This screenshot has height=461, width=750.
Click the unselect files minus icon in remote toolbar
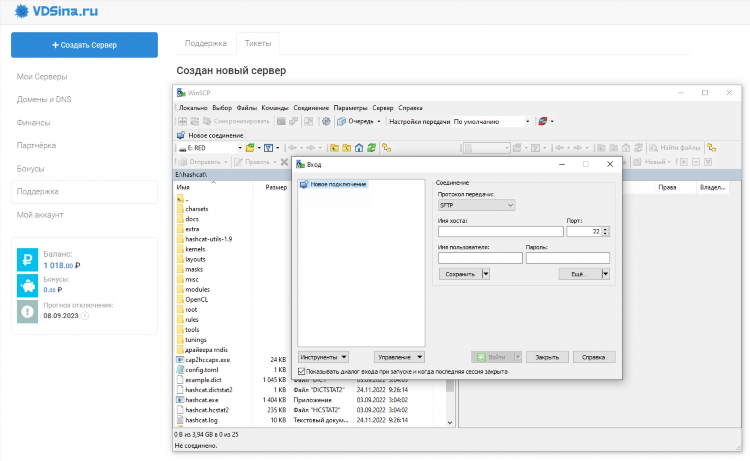pos(696,162)
